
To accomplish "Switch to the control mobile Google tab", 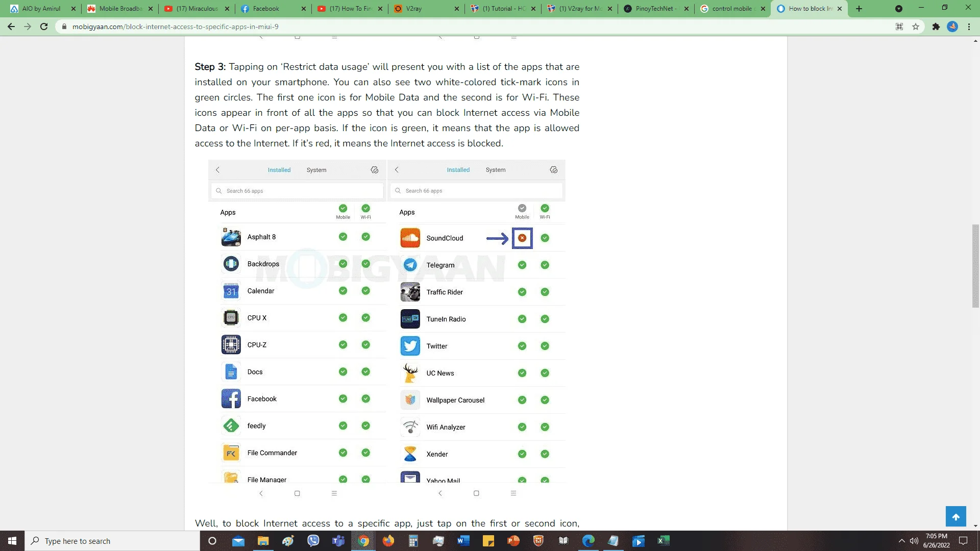I will pos(732,9).
